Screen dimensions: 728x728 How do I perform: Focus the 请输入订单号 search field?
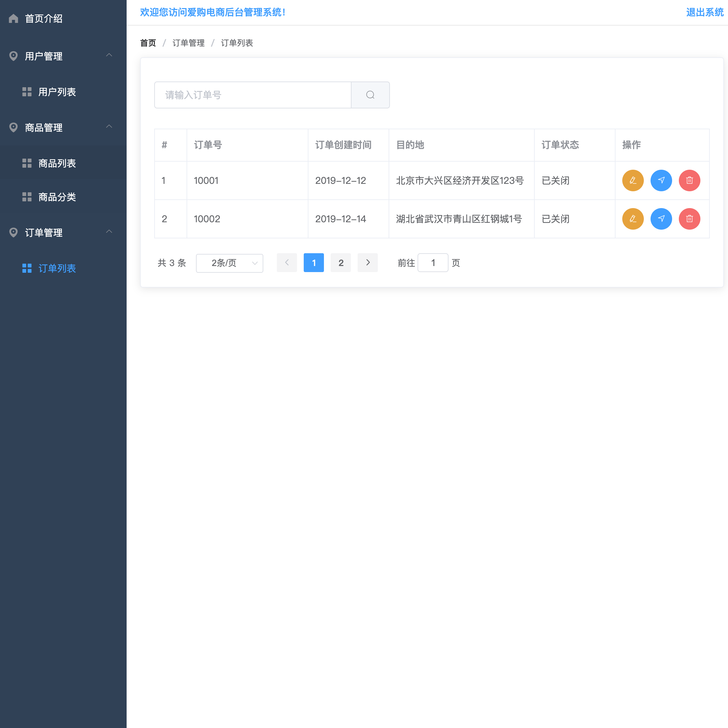(253, 95)
